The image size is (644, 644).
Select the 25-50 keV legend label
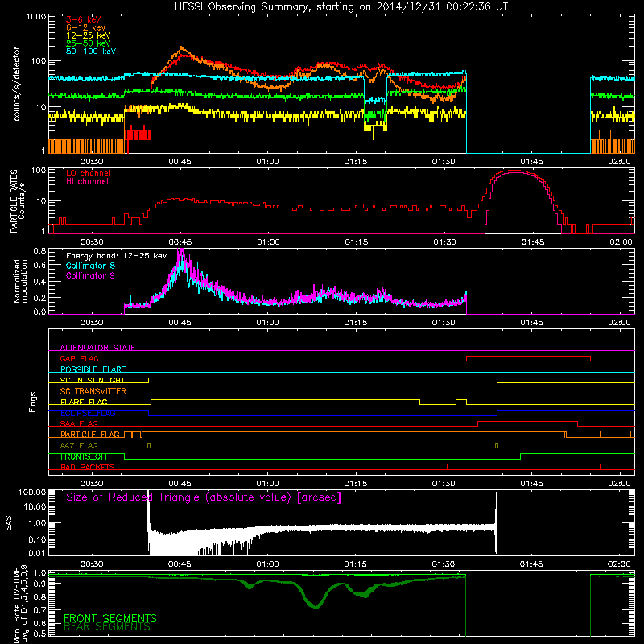89,43
